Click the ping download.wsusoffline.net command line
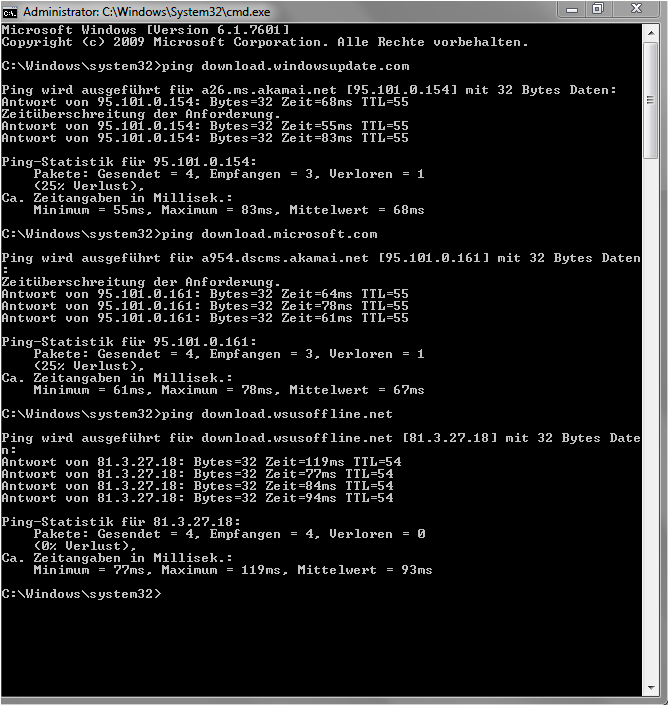This screenshot has width=669, height=706. (x=197, y=414)
